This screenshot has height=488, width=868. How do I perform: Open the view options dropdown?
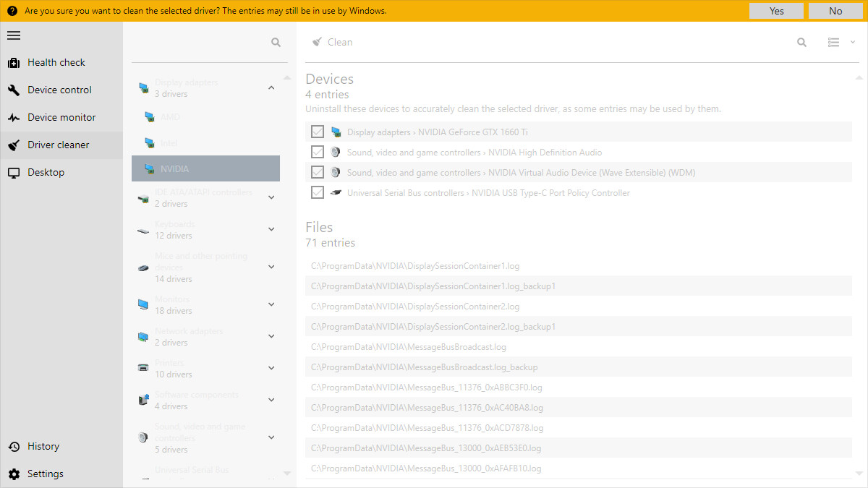coord(841,43)
